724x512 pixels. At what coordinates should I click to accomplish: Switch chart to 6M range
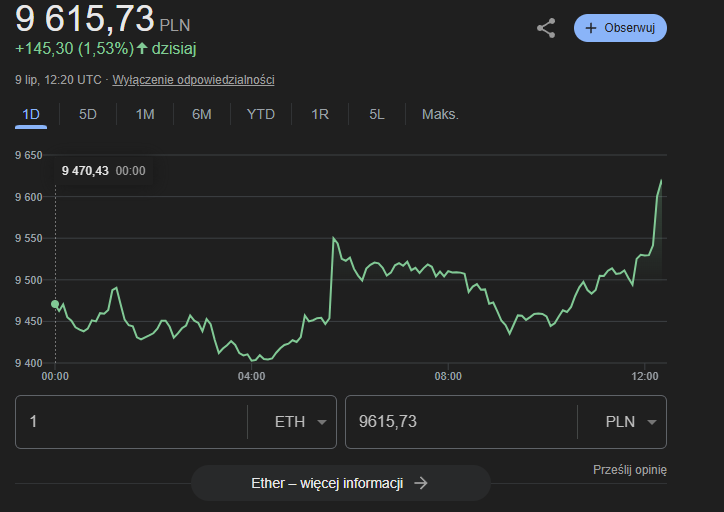click(x=202, y=114)
